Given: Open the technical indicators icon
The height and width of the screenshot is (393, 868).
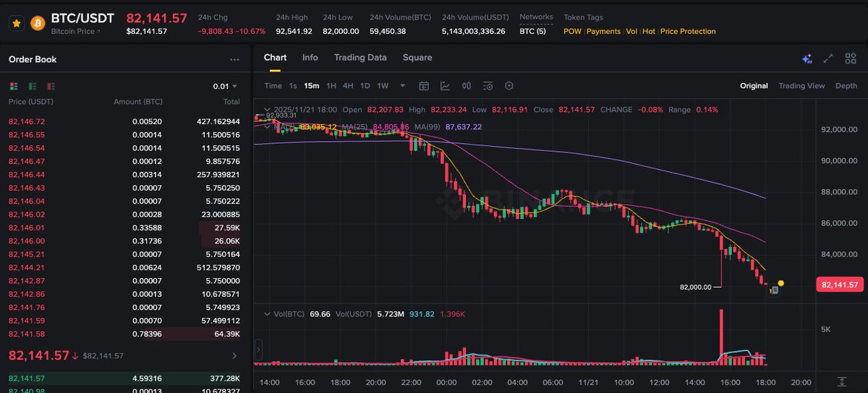Looking at the screenshot, I should point(445,86).
